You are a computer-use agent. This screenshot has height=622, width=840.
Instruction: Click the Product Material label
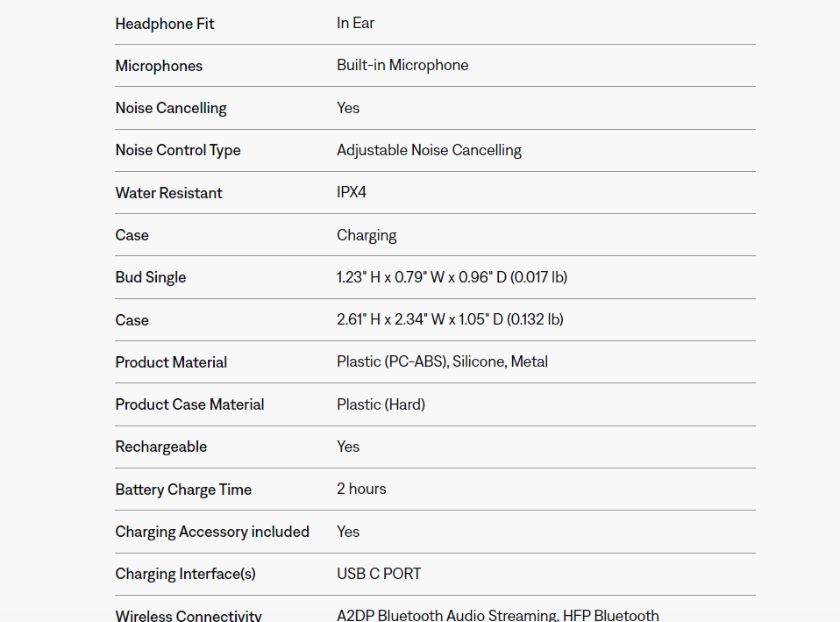pyautogui.click(x=171, y=362)
